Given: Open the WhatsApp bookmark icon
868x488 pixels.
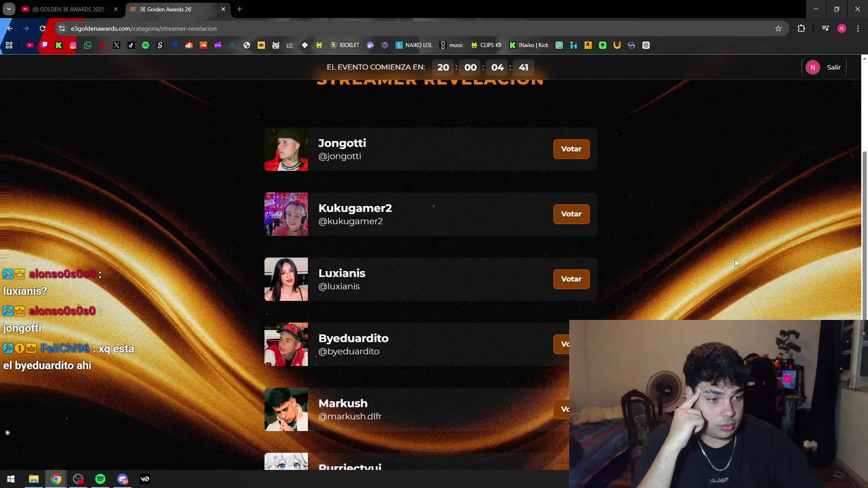Looking at the screenshot, I should tap(87, 45).
